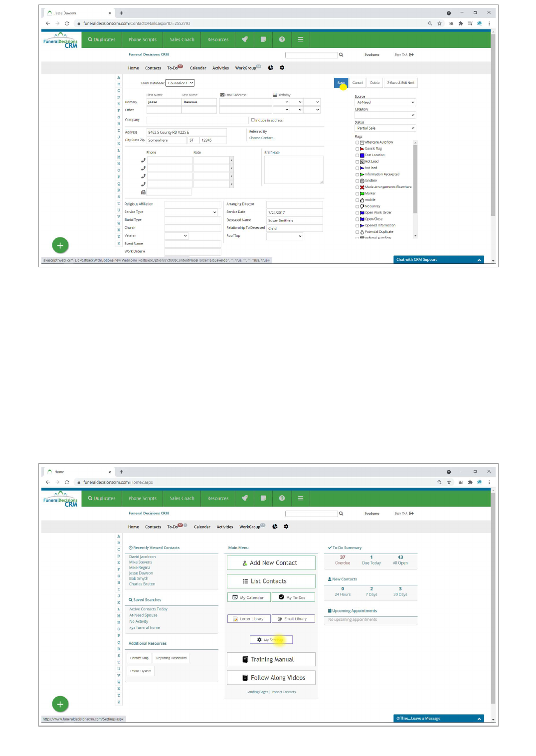Image resolution: width=536 pixels, height=756 pixels.
Task: Enable the Made Arrangements Elsewhere flag
Action: click(x=357, y=188)
